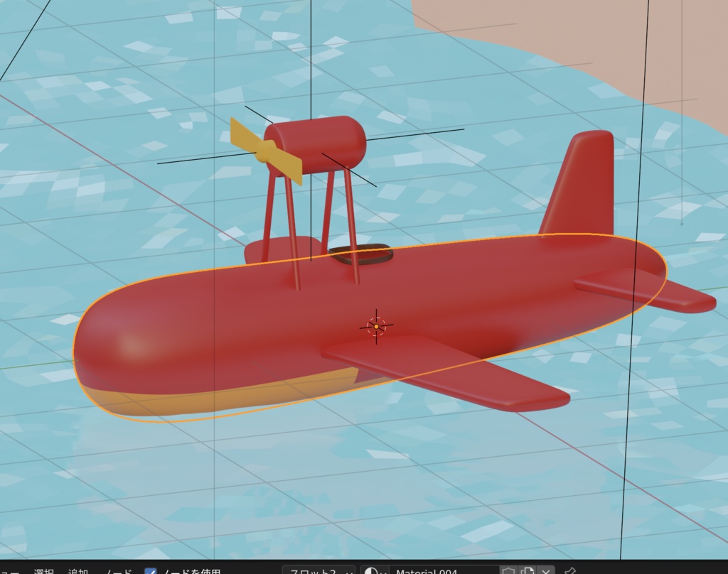Select the brown cockpit opening

(x=361, y=254)
